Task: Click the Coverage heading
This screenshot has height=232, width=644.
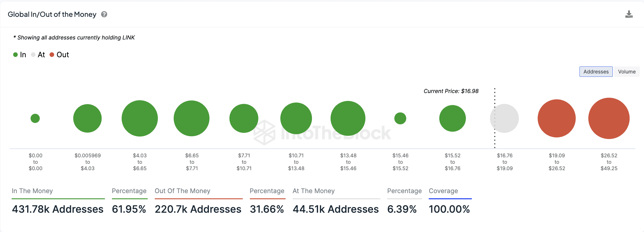Action: click(443, 191)
